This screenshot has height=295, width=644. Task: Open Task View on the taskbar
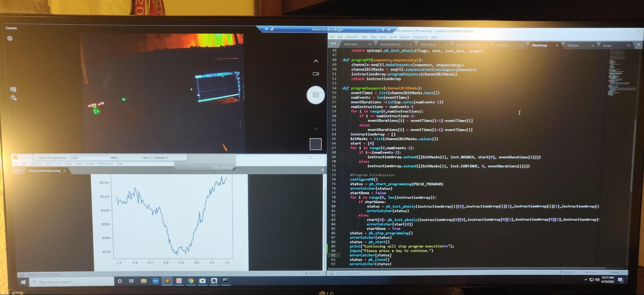[131, 281]
